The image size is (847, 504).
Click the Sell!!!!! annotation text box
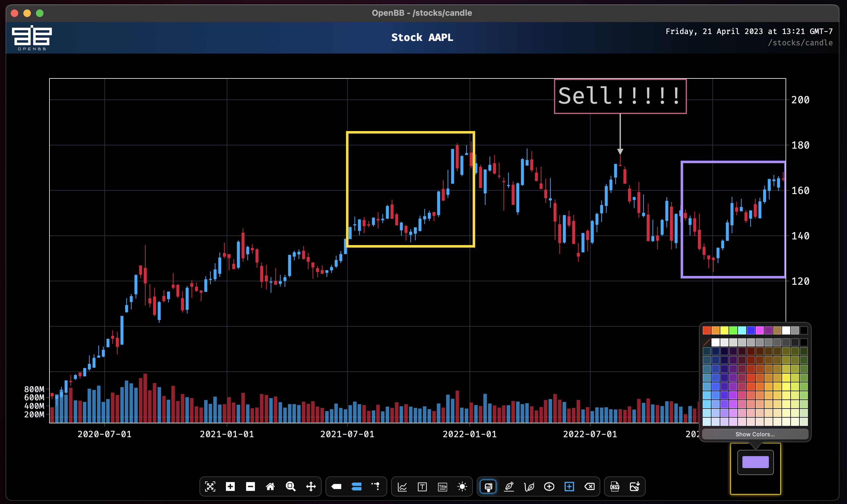(x=620, y=96)
